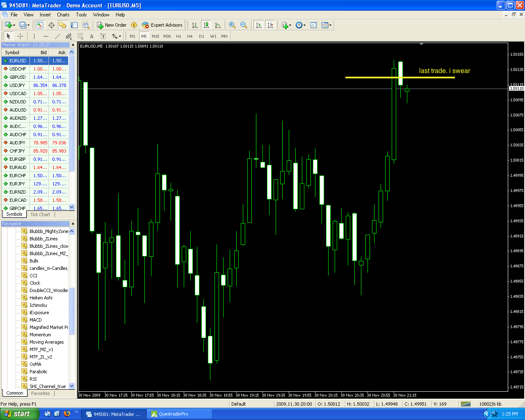Open QuestraderPro from the taskbar
The height and width of the screenshot is (420, 525).
click(x=180, y=414)
